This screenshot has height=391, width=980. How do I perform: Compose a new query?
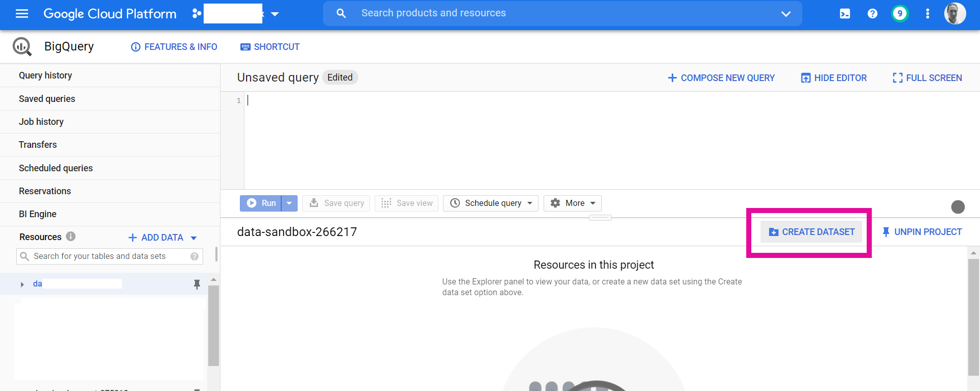click(x=721, y=78)
